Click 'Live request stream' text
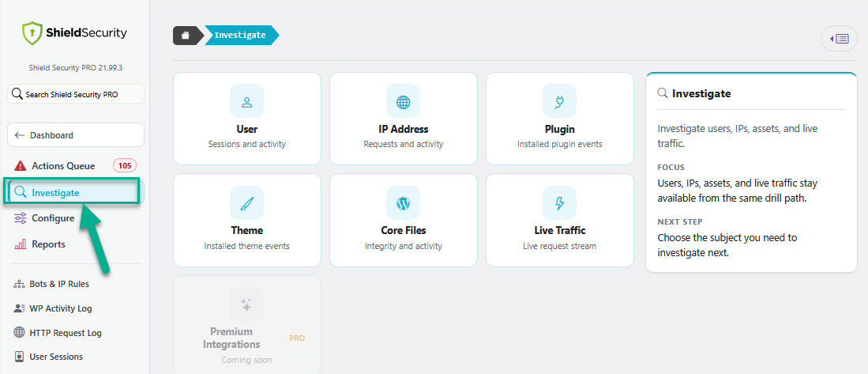 [560, 246]
